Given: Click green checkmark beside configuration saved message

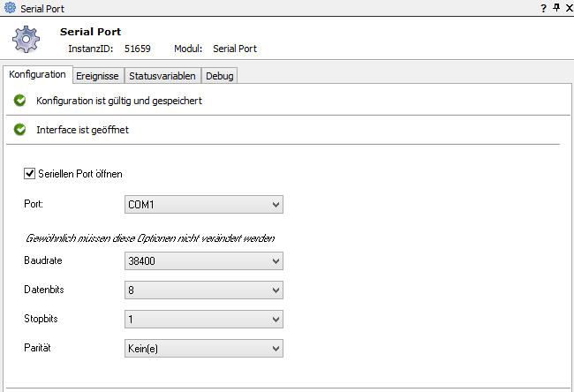Looking at the screenshot, I should (x=20, y=101).
